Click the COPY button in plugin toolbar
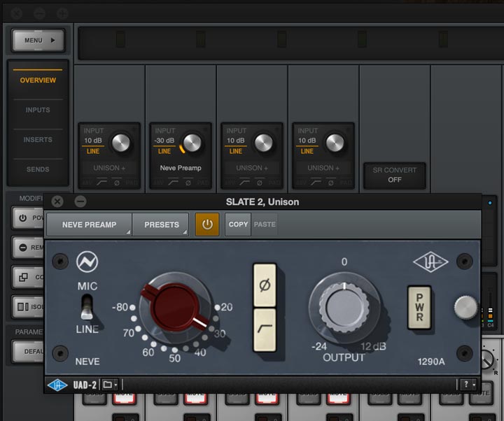 [238, 224]
